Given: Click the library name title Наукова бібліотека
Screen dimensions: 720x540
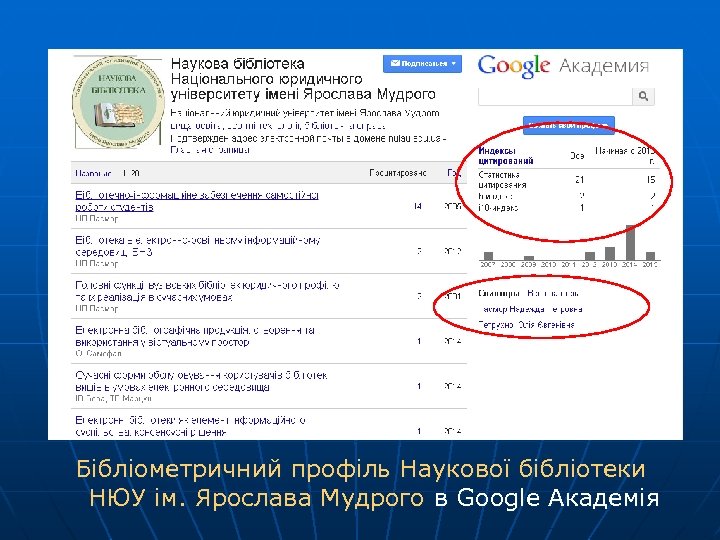Looking at the screenshot, I should [303, 79].
